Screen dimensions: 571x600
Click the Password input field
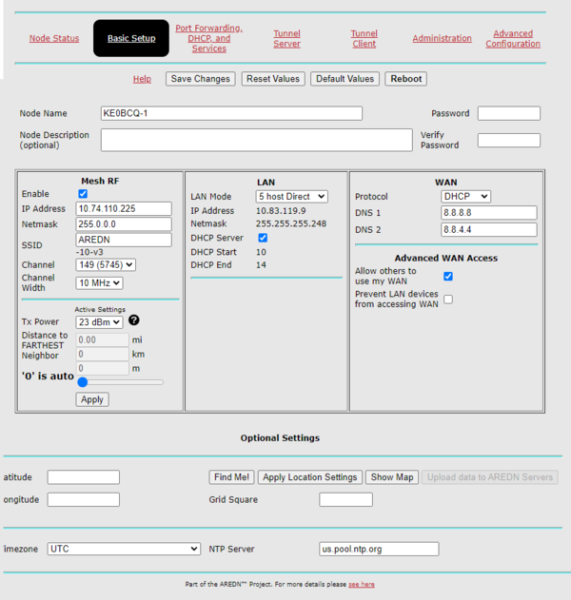tap(509, 113)
